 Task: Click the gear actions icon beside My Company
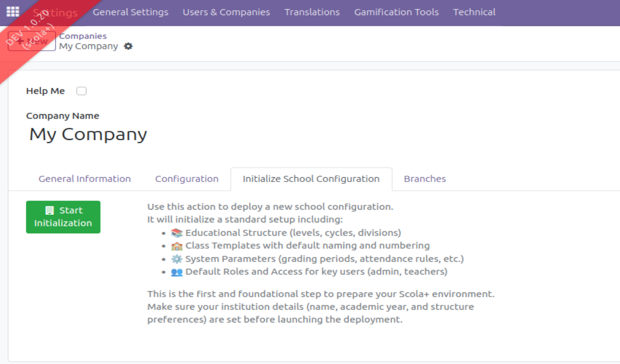(x=128, y=46)
